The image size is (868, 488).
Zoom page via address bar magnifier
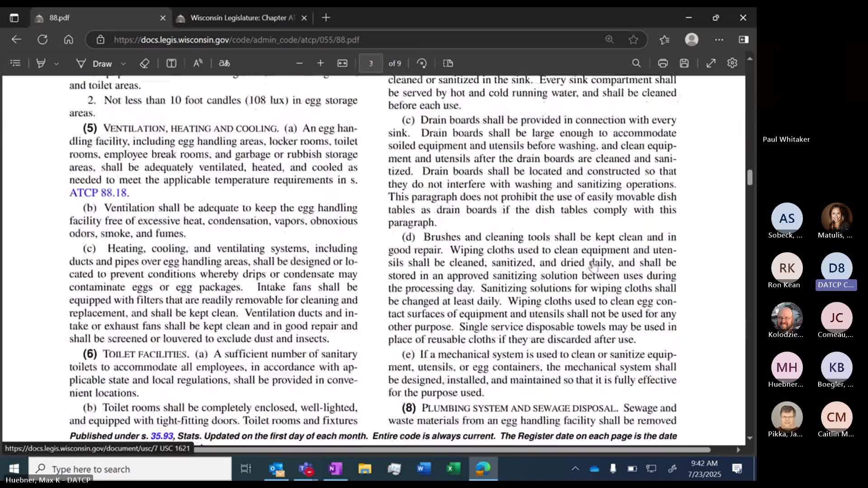point(609,40)
